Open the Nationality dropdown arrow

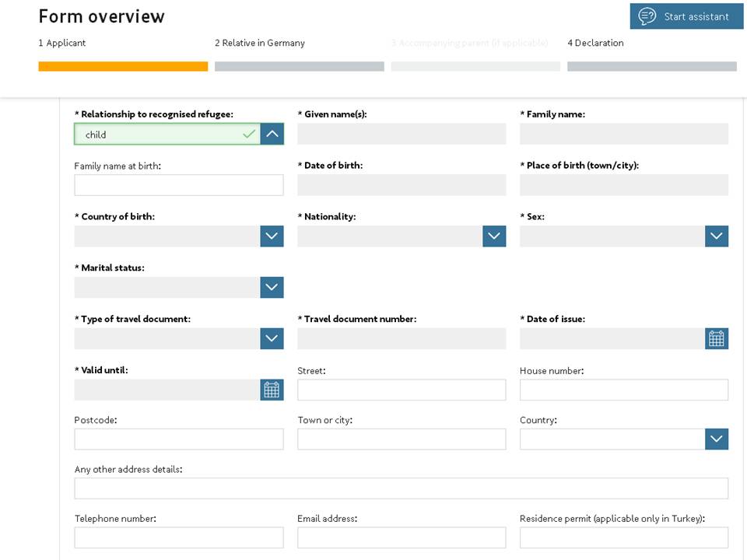coord(493,236)
